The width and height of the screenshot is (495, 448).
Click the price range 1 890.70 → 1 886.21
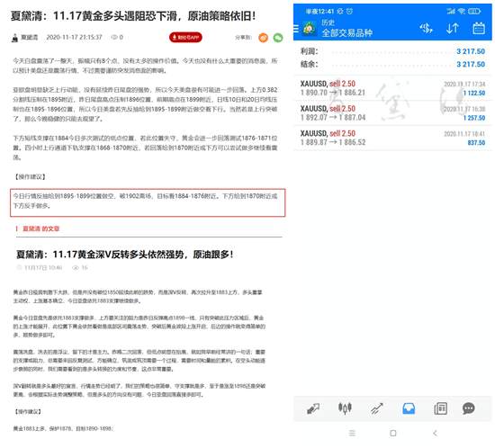coord(333,93)
